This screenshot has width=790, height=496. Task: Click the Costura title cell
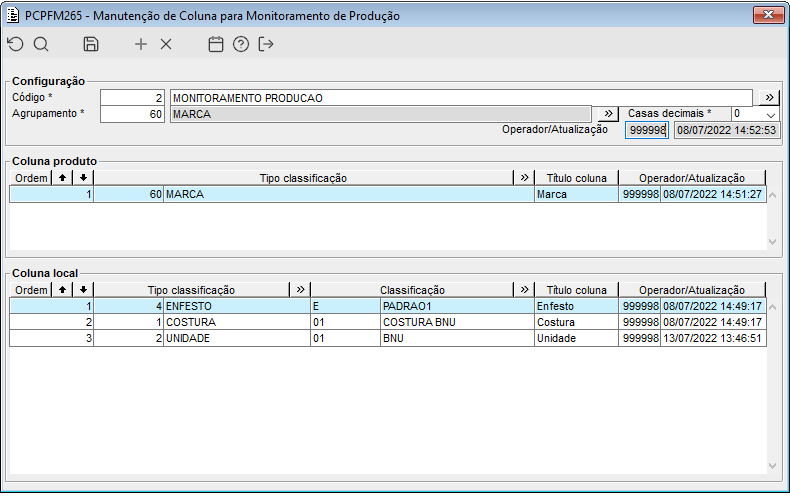click(x=576, y=322)
